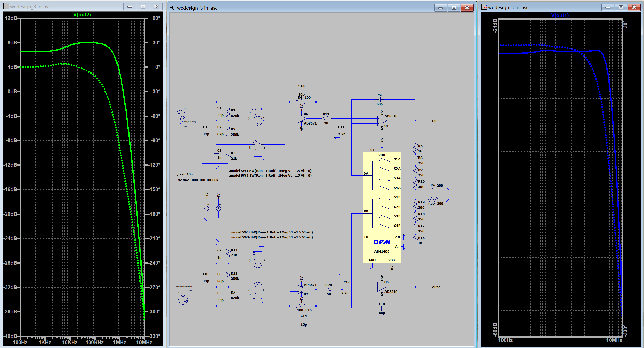This screenshot has width=644, height=348.
Task: Select capacitor C14 10p symbol
Action: pos(304,320)
